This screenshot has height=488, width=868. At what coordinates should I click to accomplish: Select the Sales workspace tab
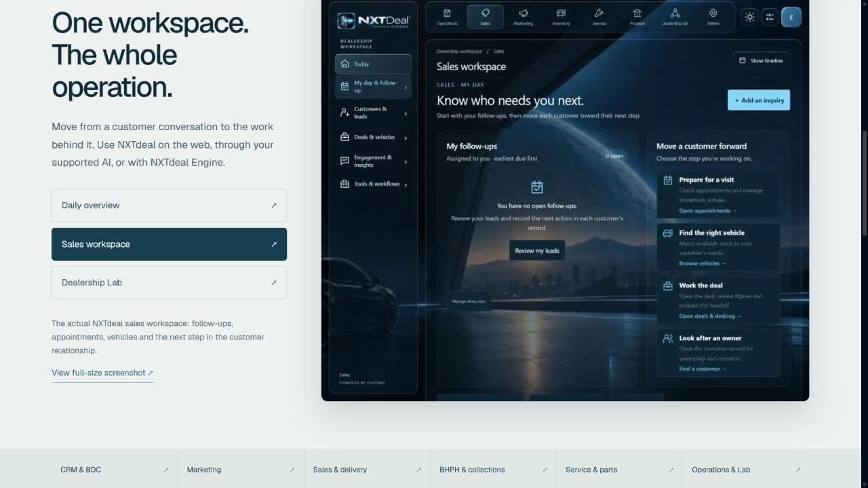click(x=169, y=244)
